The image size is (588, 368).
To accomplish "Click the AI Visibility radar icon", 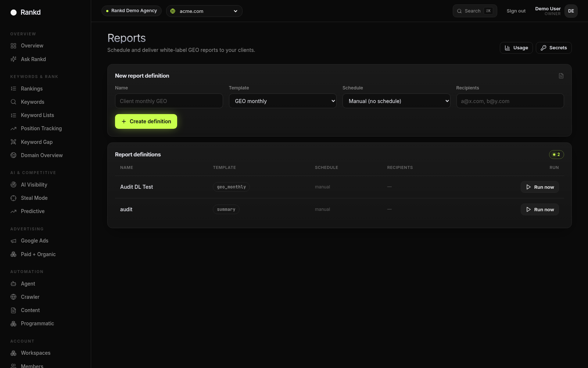I will coord(14,185).
